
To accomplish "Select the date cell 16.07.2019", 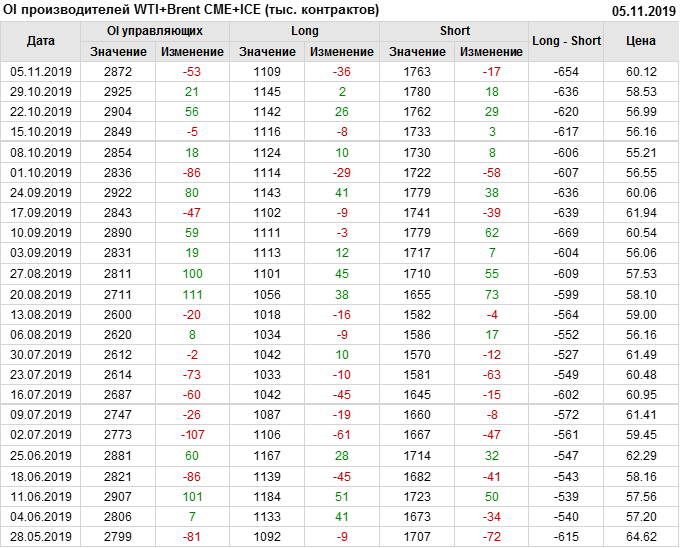I will pos(41,395).
